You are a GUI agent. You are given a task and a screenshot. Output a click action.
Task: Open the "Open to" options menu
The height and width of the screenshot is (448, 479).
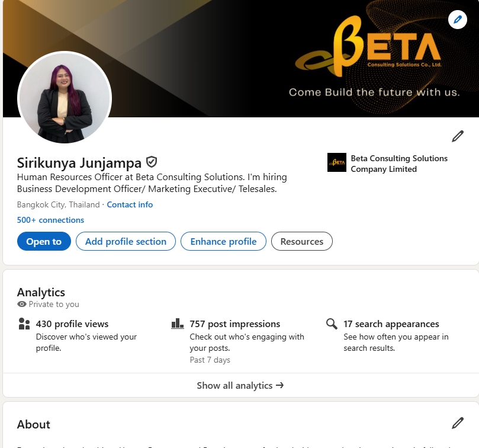tap(44, 241)
